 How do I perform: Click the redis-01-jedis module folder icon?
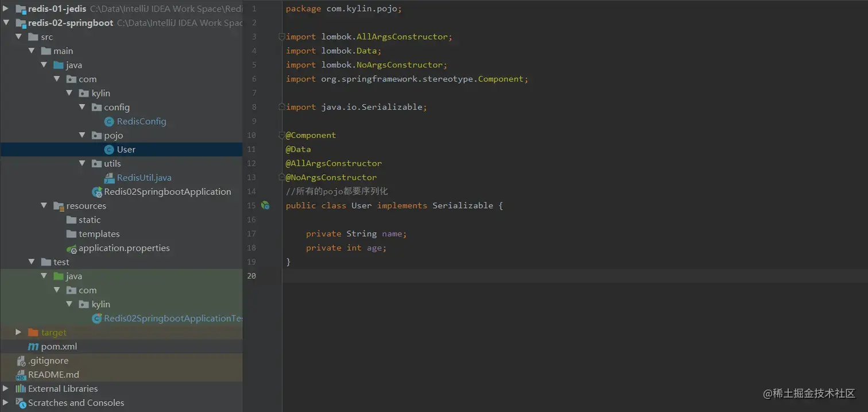(x=21, y=9)
